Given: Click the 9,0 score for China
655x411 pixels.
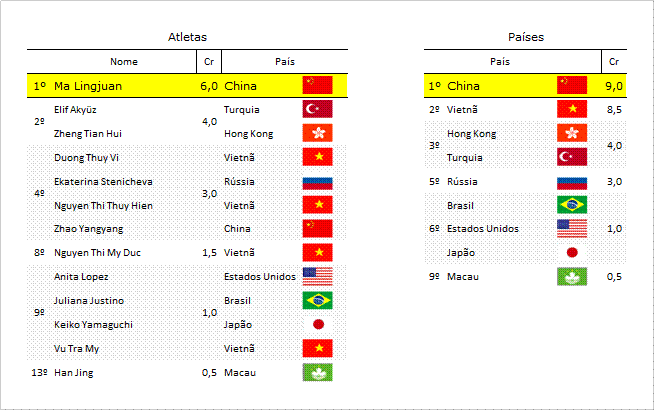Looking at the screenshot, I should (614, 86).
